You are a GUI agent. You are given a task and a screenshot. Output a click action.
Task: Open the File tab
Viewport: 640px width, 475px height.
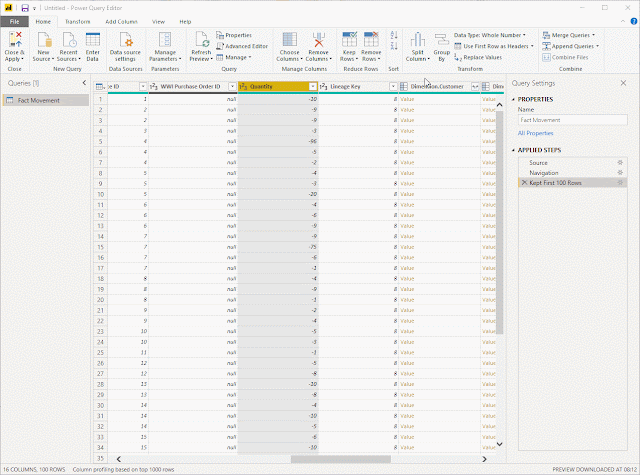[14, 22]
